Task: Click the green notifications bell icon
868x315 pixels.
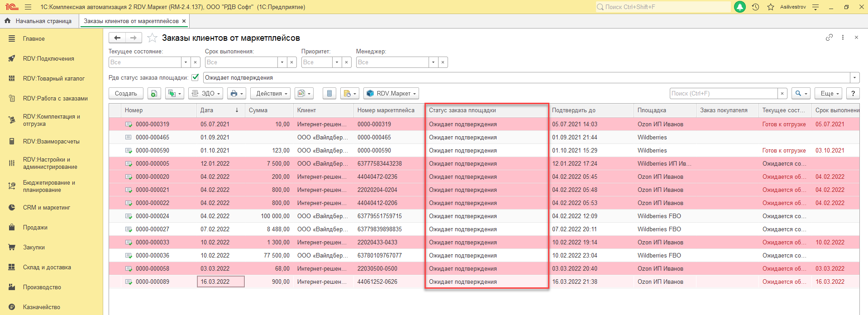Action: [x=740, y=7]
